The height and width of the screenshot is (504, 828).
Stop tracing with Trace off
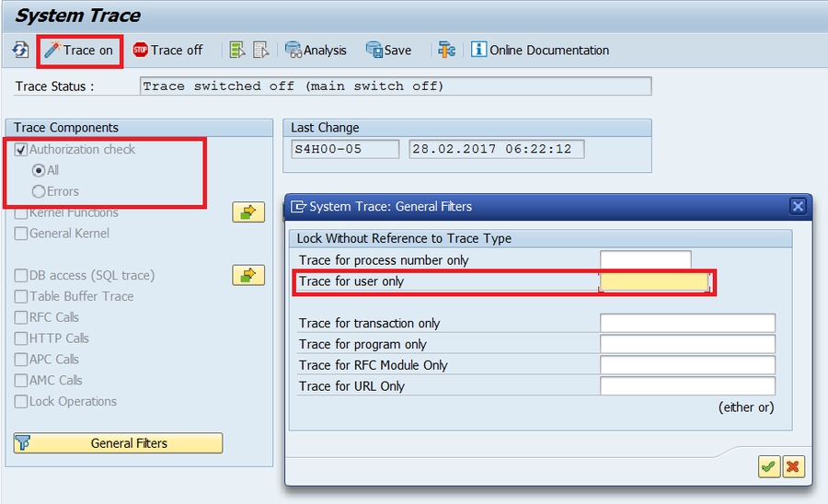pyautogui.click(x=167, y=51)
